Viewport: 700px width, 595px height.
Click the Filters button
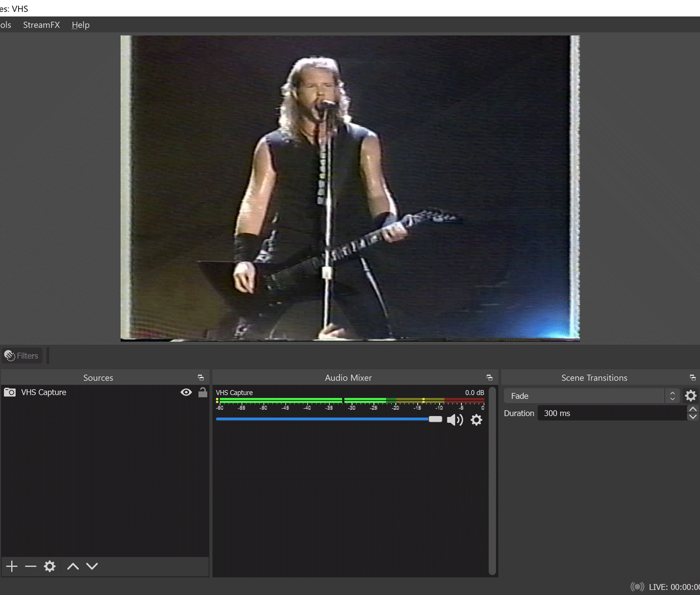coord(22,356)
